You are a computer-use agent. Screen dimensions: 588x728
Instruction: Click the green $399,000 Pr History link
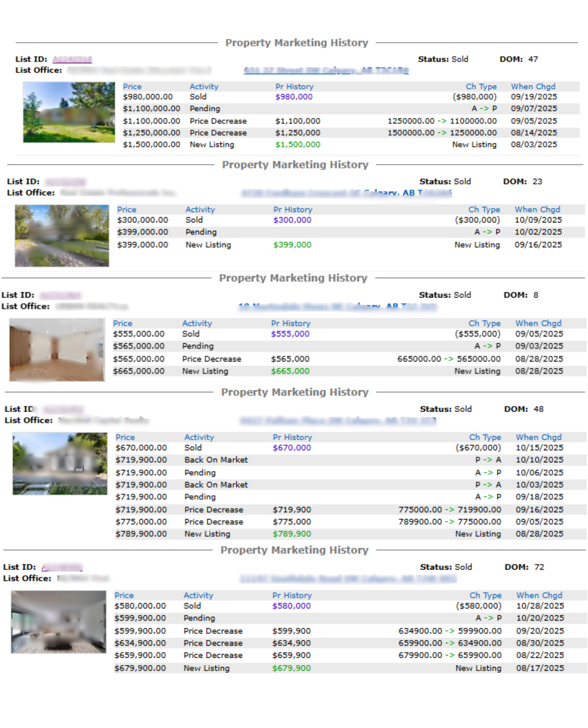click(x=292, y=245)
